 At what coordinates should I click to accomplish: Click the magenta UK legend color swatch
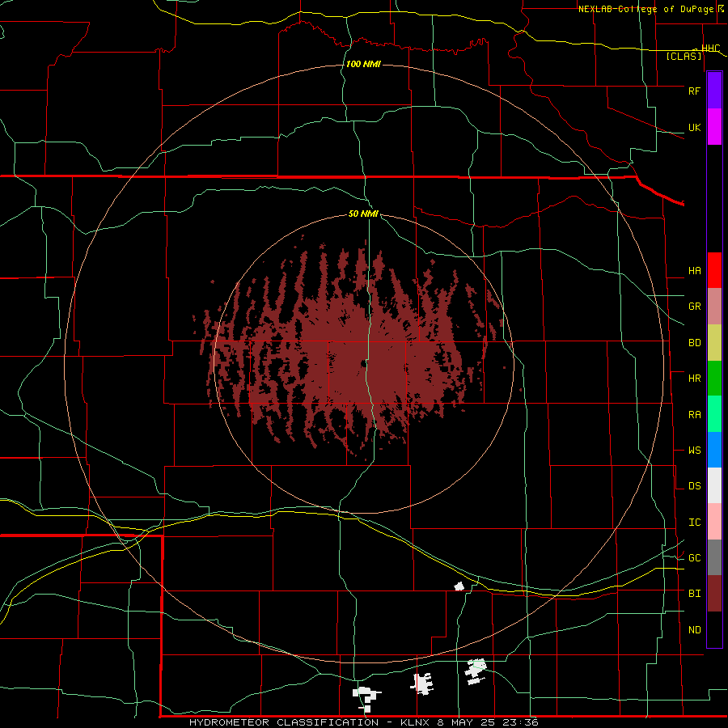pyautogui.click(x=714, y=127)
